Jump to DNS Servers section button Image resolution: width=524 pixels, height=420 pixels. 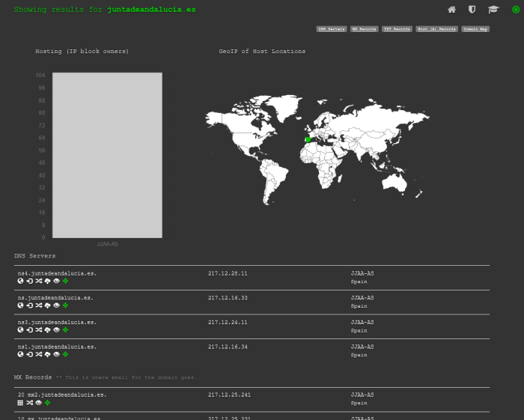332,29
